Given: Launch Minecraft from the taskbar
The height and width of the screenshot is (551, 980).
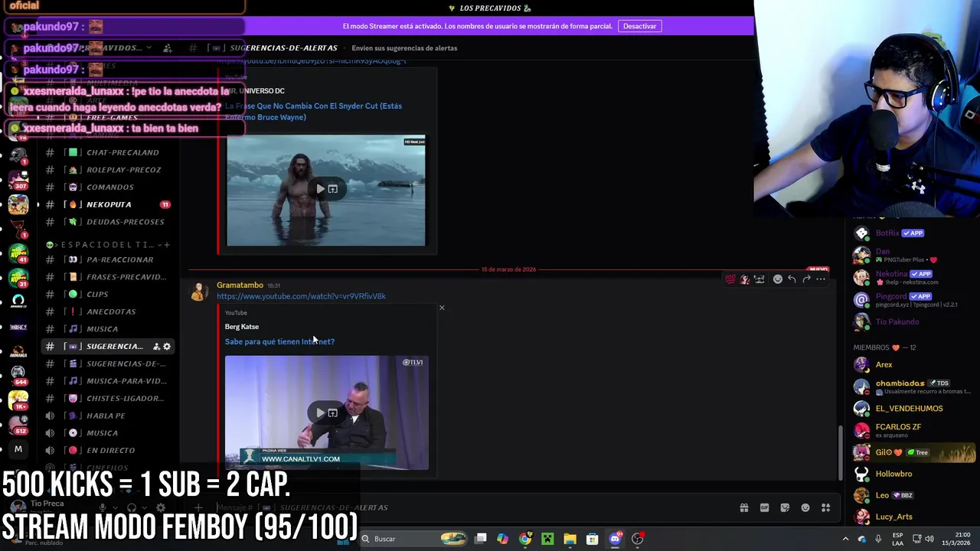Looking at the screenshot, I should coord(547,539).
